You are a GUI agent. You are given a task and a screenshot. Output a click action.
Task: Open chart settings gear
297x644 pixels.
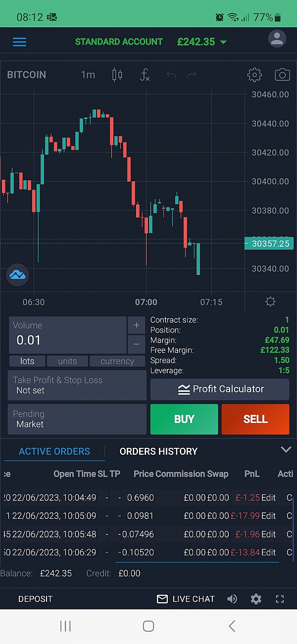(254, 75)
